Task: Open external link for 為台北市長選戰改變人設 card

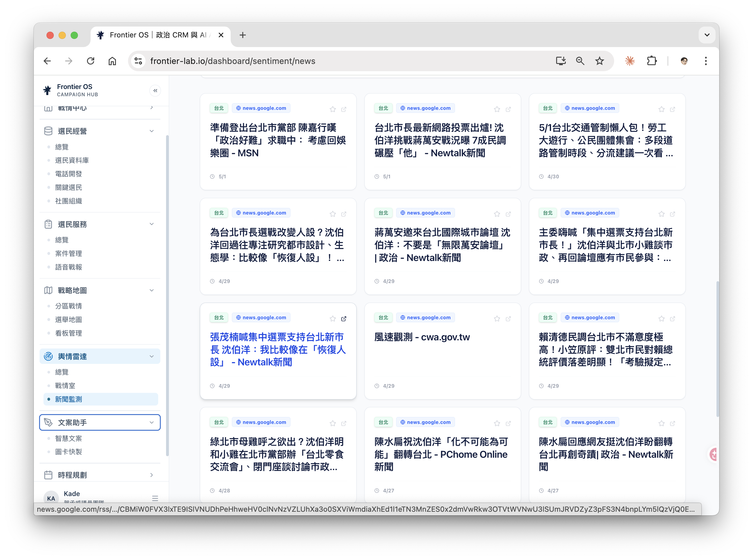Action: pos(344,214)
